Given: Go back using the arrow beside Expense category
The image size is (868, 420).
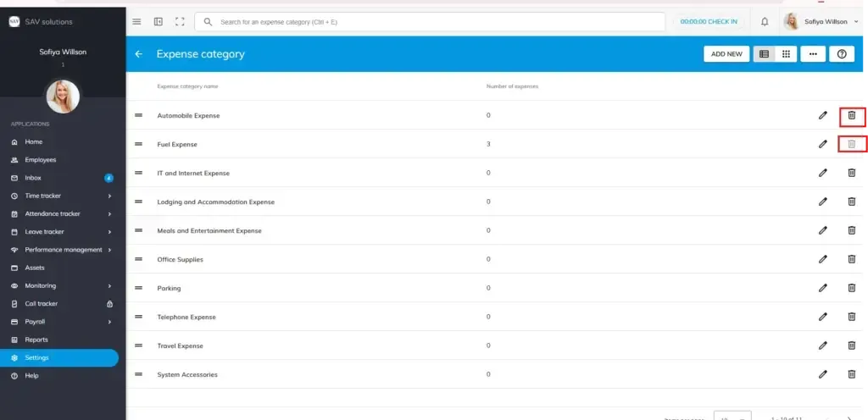Looking at the screenshot, I should point(139,54).
